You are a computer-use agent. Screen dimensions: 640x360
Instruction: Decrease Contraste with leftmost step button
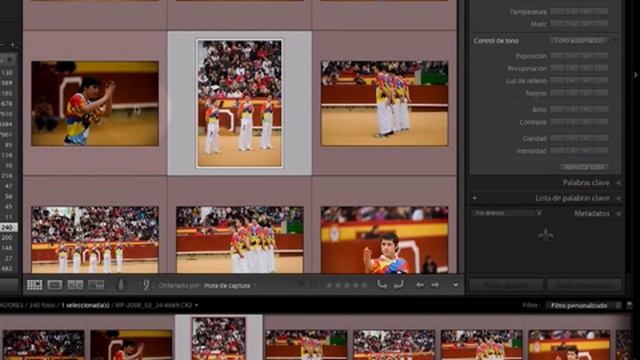pyautogui.click(x=558, y=122)
